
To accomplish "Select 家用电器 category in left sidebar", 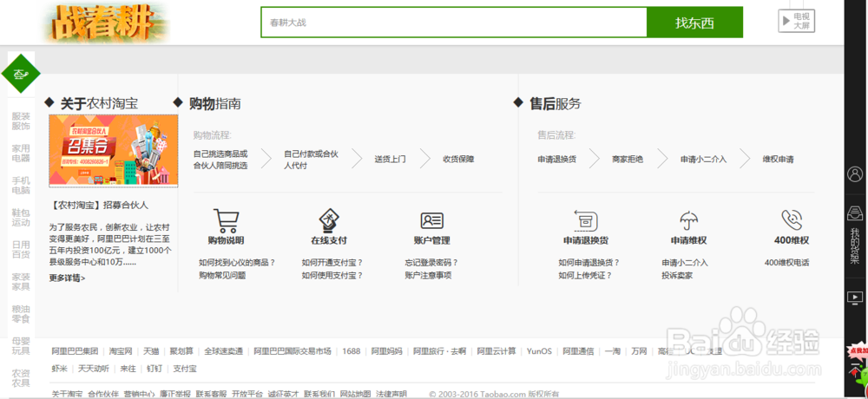I will click(21, 154).
